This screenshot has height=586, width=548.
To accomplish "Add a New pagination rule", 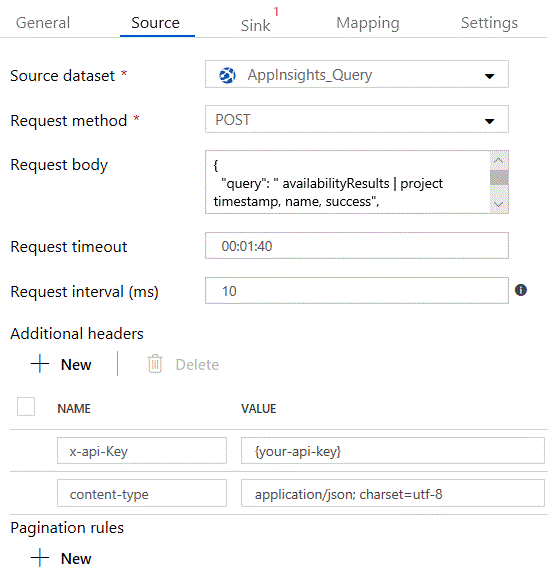I will pyautogui.click(x=61, y=558).
